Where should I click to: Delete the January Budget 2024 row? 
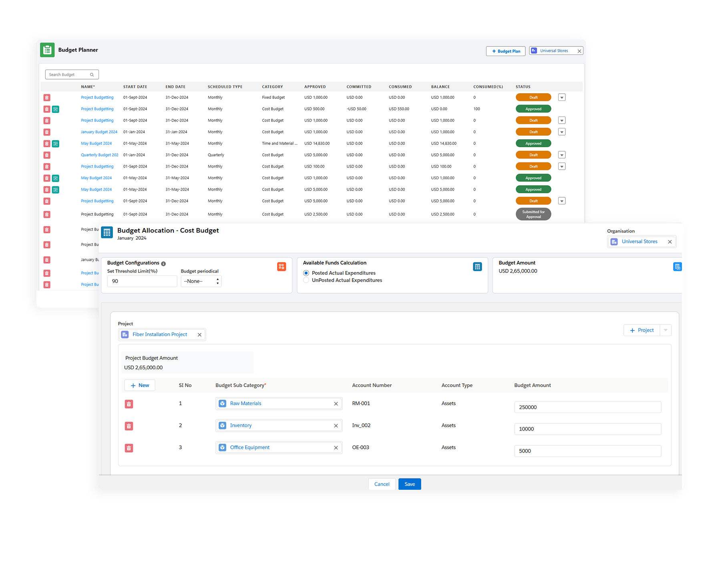(x=47, y=132)
